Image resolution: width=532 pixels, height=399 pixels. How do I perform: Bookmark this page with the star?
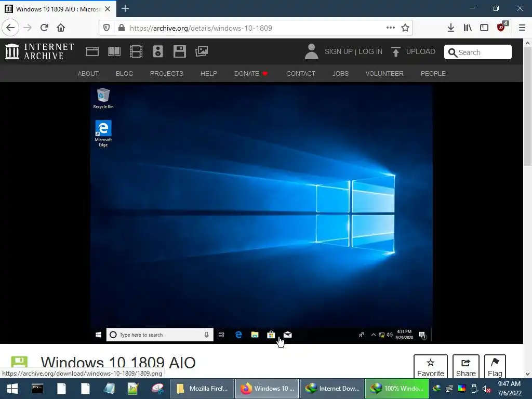pos(405,28)
